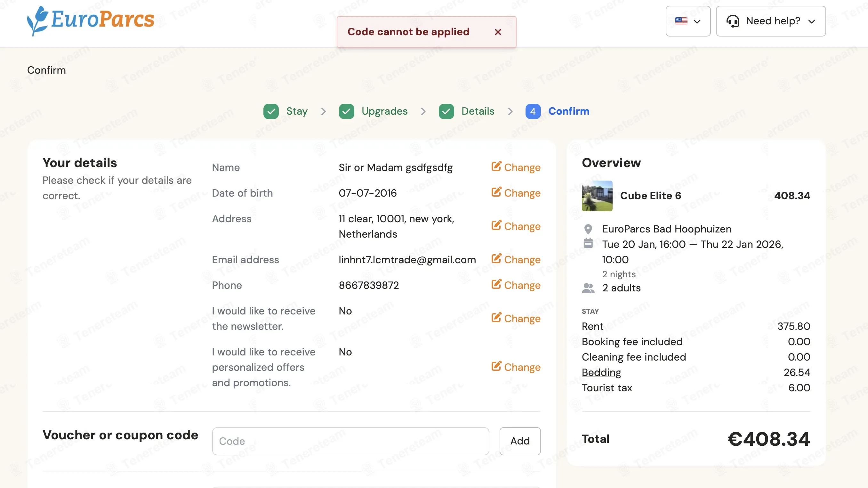Click the edit icon for Date of birth

click(x=496, y=192)
